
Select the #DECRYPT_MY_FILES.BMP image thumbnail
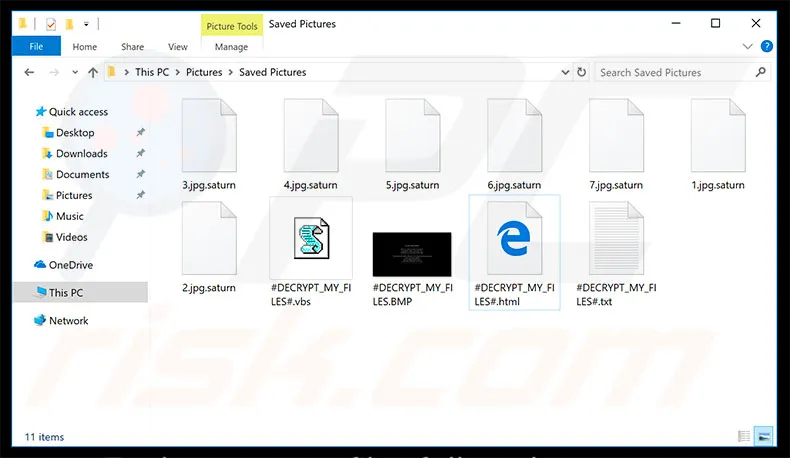(x=412, y=254)
